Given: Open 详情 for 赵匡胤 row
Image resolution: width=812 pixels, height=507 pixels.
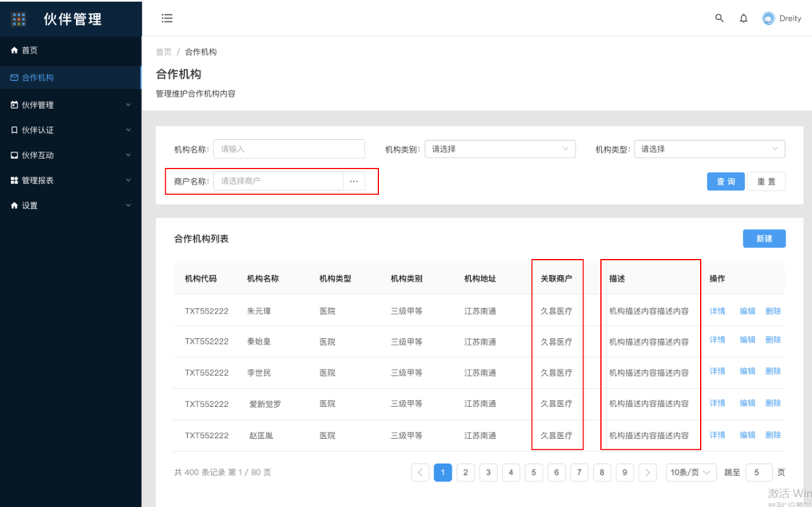Looking at the screenshot, I should tap(717, 435).
